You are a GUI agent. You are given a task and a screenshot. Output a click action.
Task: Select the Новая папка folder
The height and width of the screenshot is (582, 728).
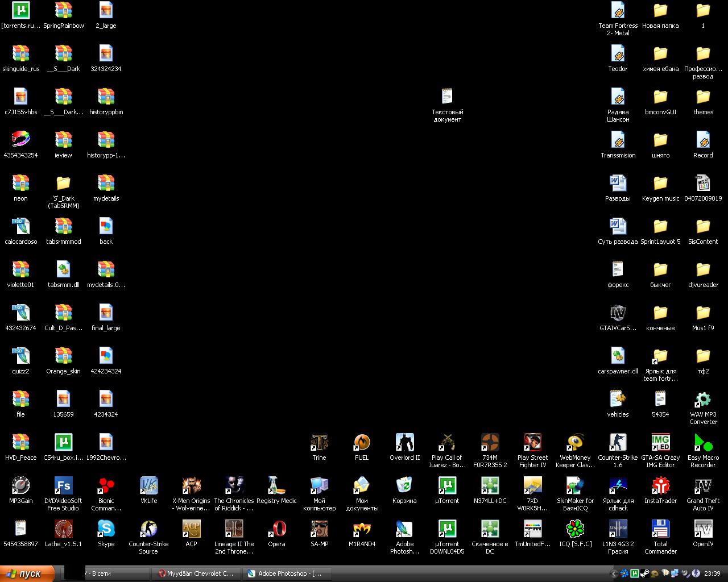click(x=660, y=10)
